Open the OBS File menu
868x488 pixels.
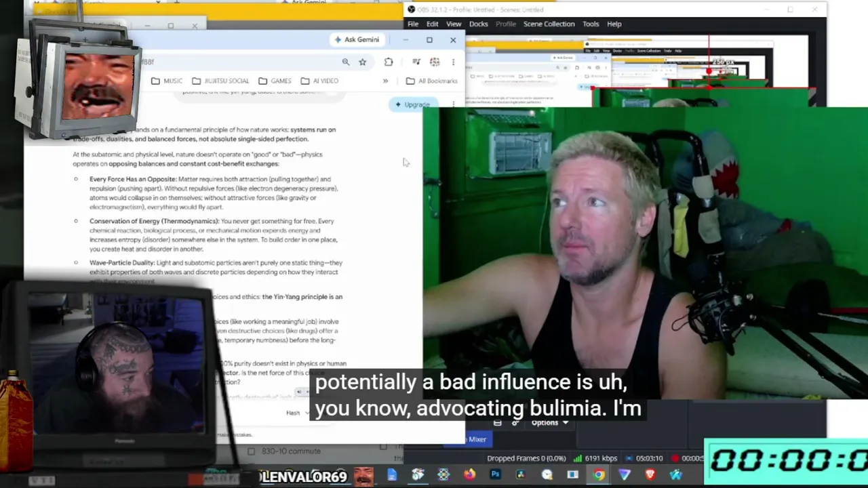coord(413,24)
